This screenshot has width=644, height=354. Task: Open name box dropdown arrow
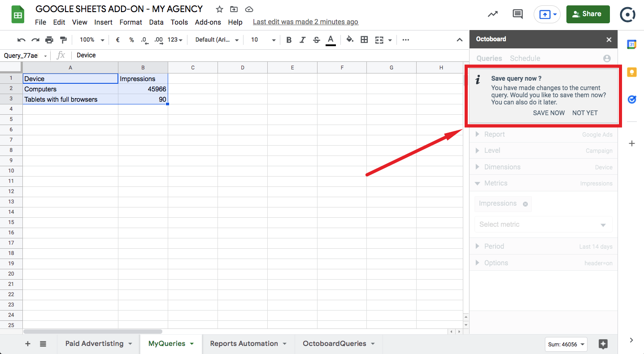pos(45,56)
